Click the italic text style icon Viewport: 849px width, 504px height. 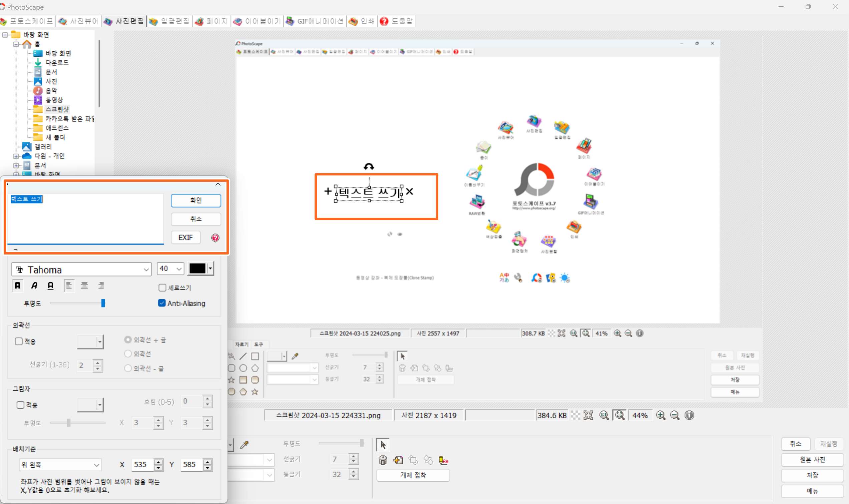(34, 286)
